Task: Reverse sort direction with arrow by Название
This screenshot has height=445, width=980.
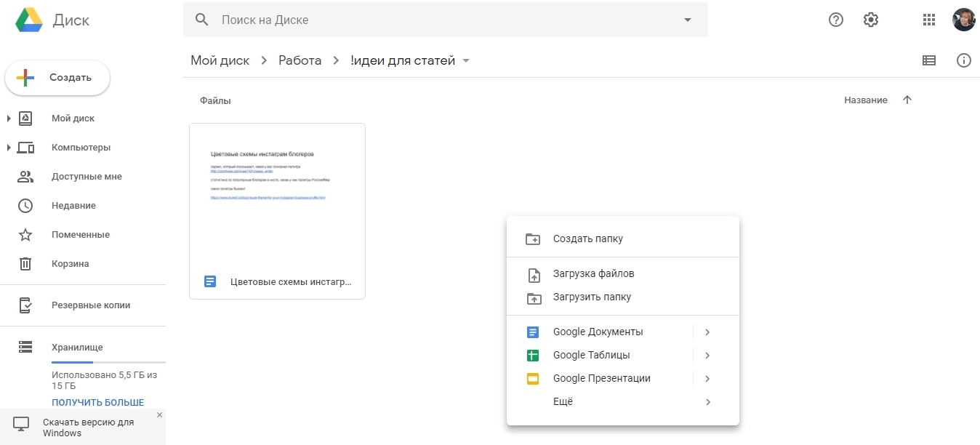Action: [907, 100]
